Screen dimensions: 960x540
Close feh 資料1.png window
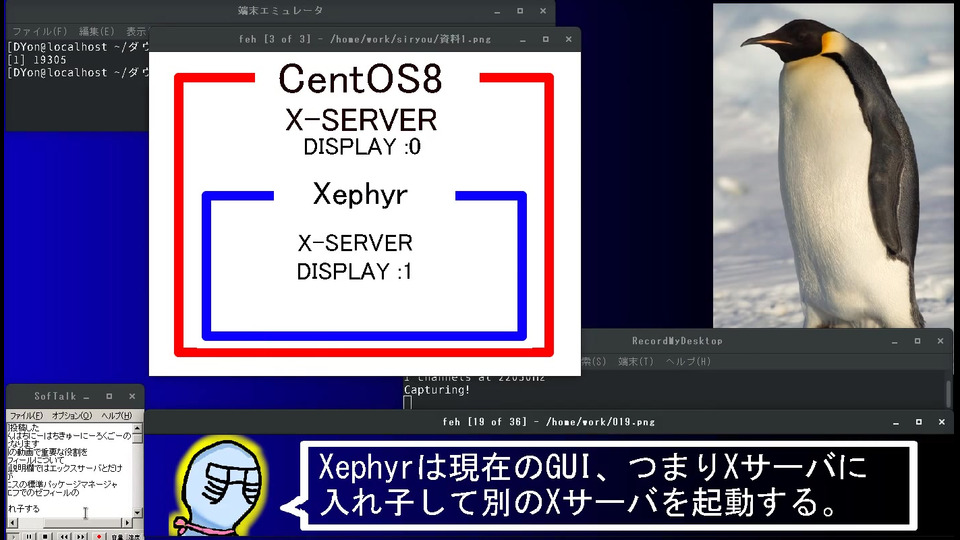coord(568,39)
